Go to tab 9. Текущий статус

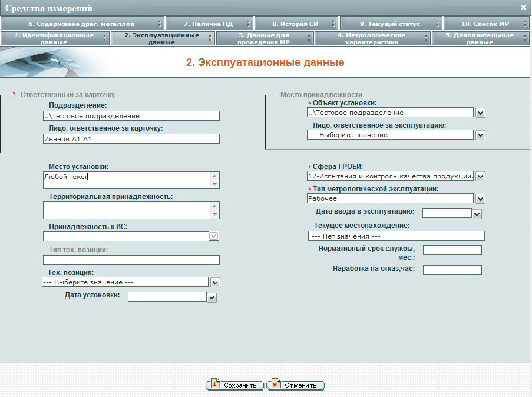pyautogui.click(x=391, y=24)
